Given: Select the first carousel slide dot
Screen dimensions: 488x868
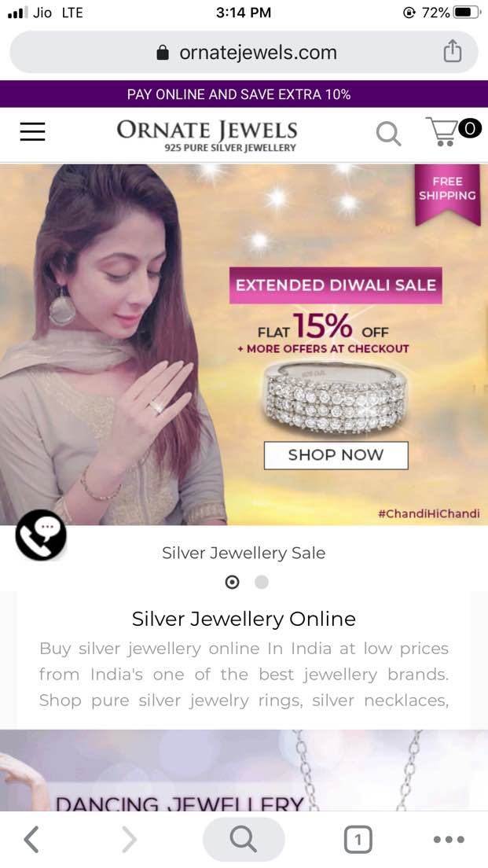Looking at the screenshot, I should tap(233, 582).
